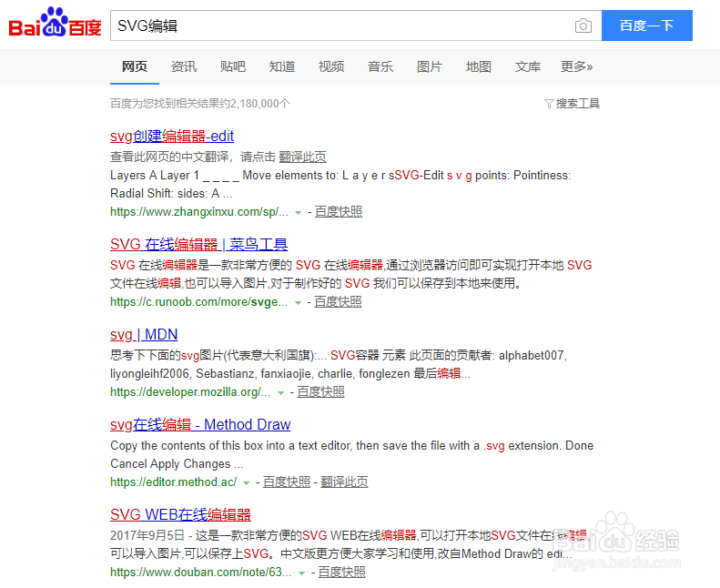Open the 知道 tab
Viewport: 720px width, 588px height.
coord(282,67)
